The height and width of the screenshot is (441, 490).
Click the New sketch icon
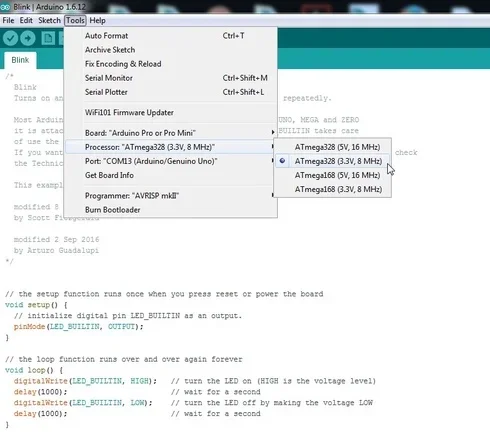48,38
